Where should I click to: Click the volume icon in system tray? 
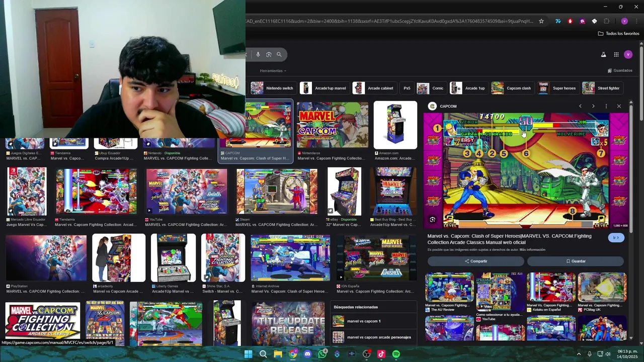pos(608,354)
